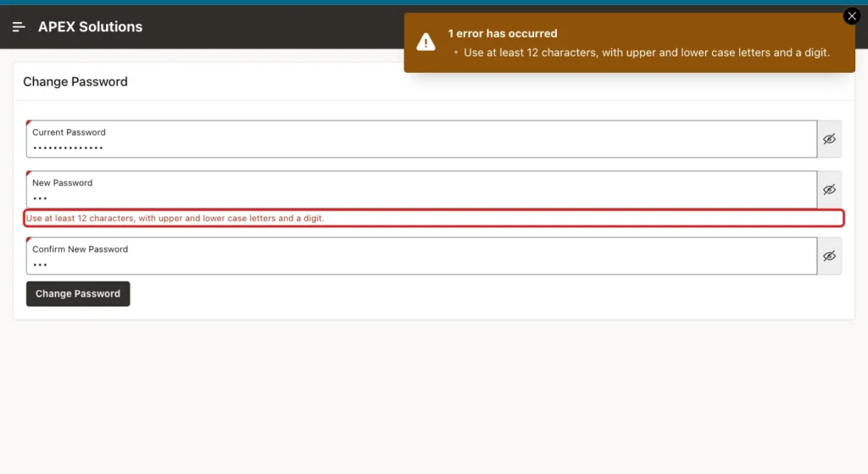Click the inline password rule error under New Password
Screen dimensions: 868x474
tap(175, 218)
